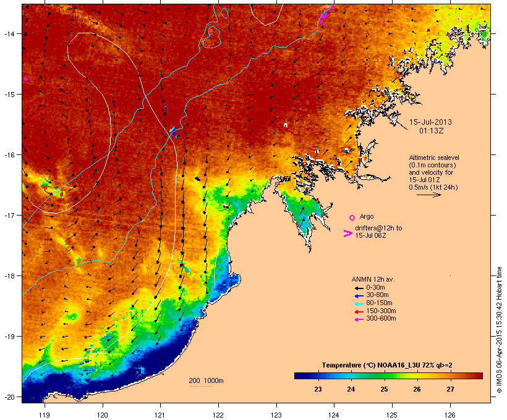Viewport: 507px width, 420px height.
Task: Click the vertical IMOS Hobart time credit text
Action: coord(500,330)
